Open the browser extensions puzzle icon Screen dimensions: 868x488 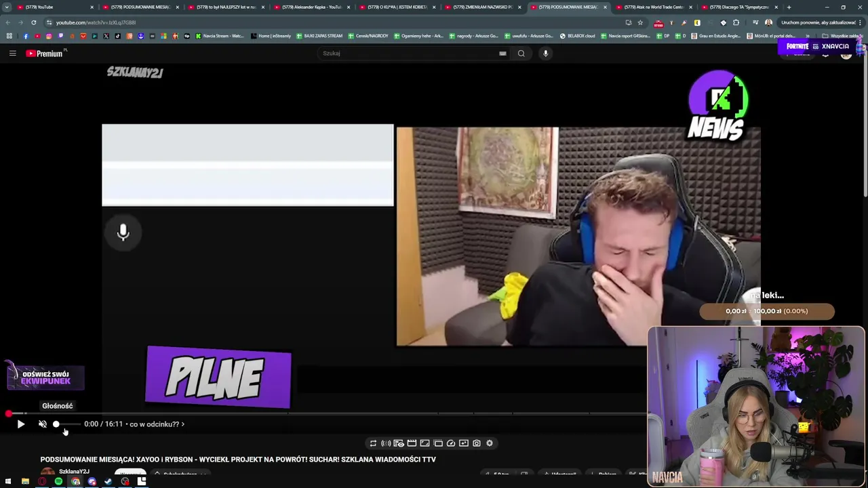736,22
